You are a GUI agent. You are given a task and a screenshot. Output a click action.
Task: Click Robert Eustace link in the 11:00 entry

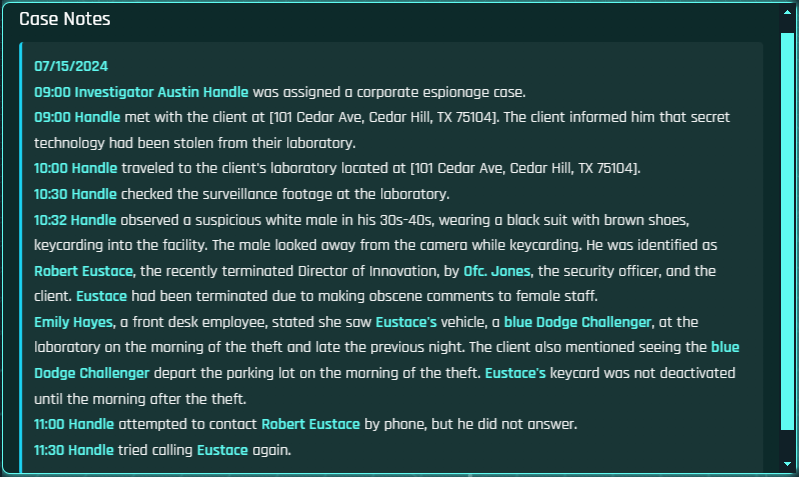[x=310, y=424]
